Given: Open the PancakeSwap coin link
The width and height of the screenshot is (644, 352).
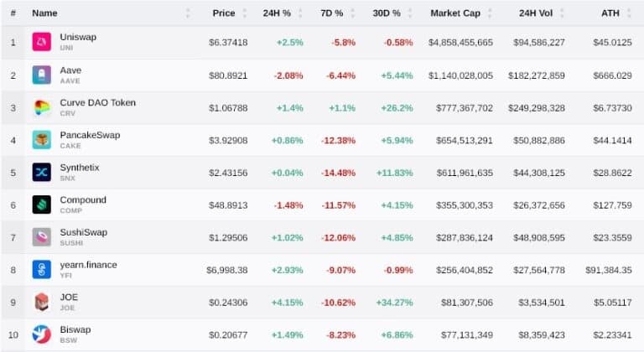Looking at the screenshot, I should (x=90, y=135).
